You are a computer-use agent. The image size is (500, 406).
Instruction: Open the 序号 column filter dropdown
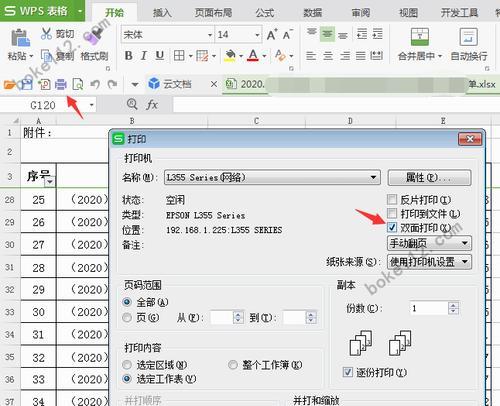point(50,182)
